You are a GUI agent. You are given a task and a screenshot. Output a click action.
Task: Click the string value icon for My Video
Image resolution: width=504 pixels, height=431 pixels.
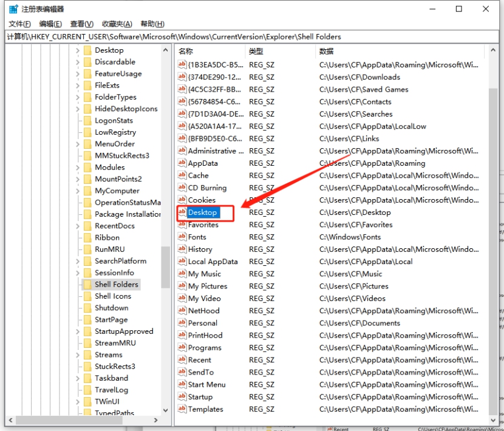click(182, 298)
